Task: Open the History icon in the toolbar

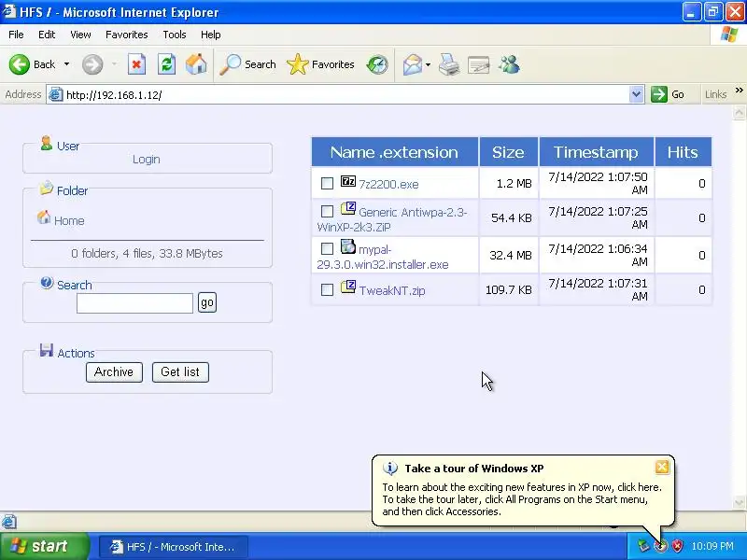Action: tap(377, 64)
